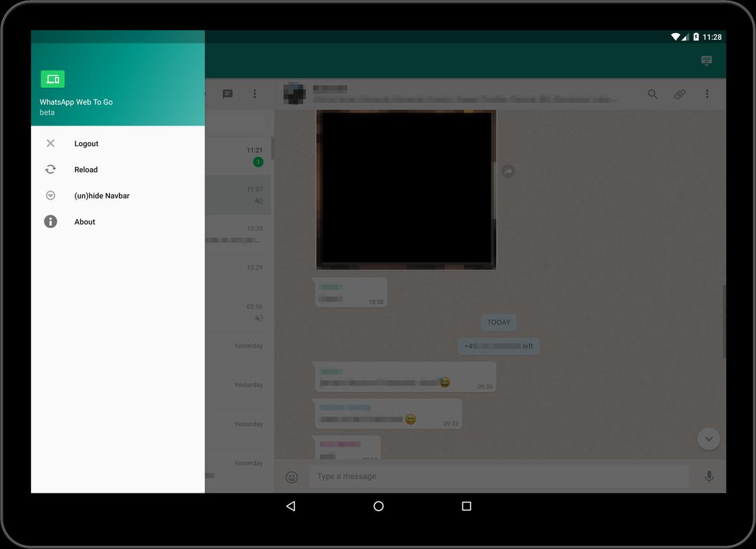Click the message sent at 09:33
The width and height of the screenshot is (756, 549).
click(388, 414)
